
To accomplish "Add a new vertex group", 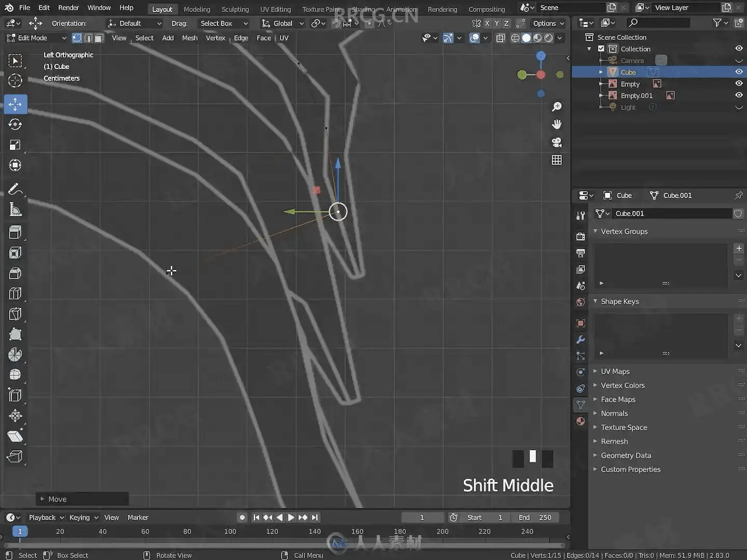I will (739, 248).
